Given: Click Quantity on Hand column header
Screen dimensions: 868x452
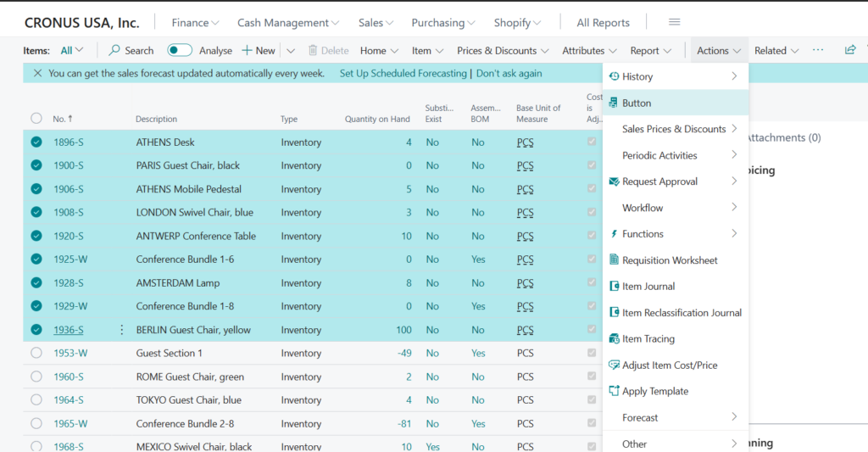Looking at the screenshot, I should tap(377, 119).
